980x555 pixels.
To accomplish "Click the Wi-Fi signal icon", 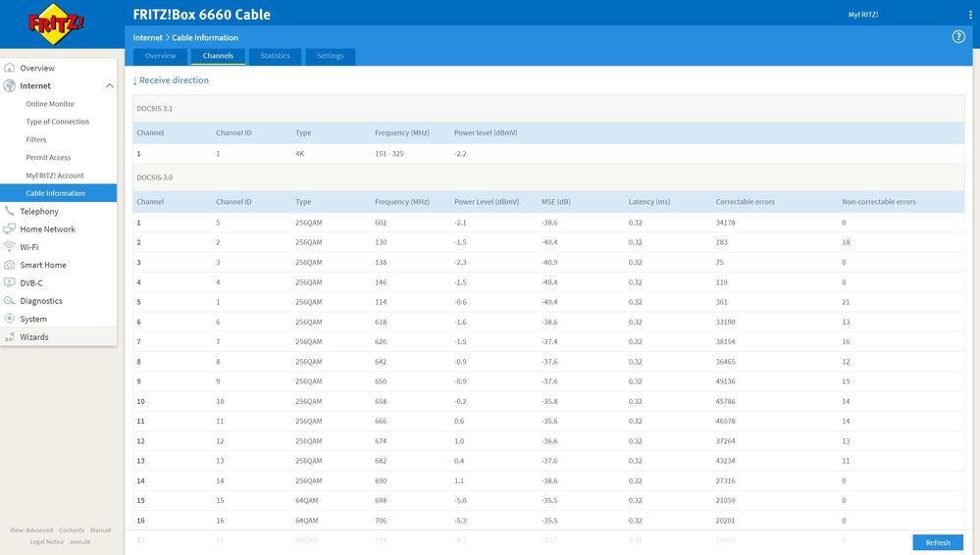I will 10,247.
